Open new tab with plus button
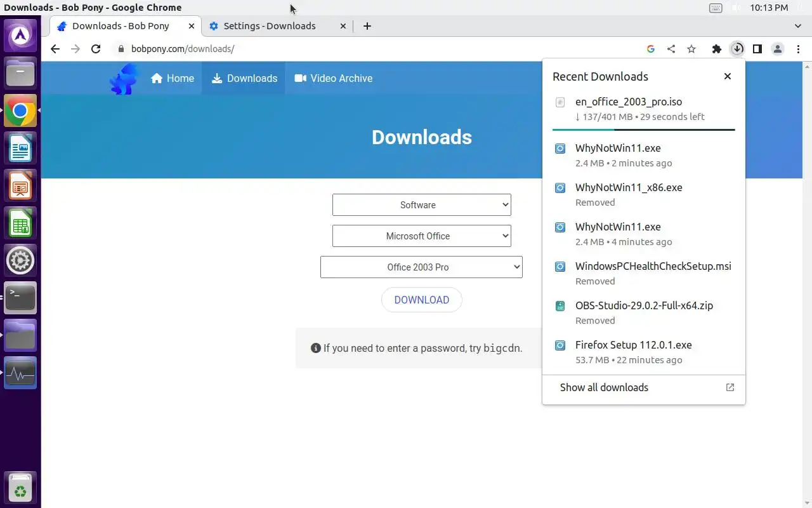This screenshot has width=812, height=508. click(x=367, y=26)
